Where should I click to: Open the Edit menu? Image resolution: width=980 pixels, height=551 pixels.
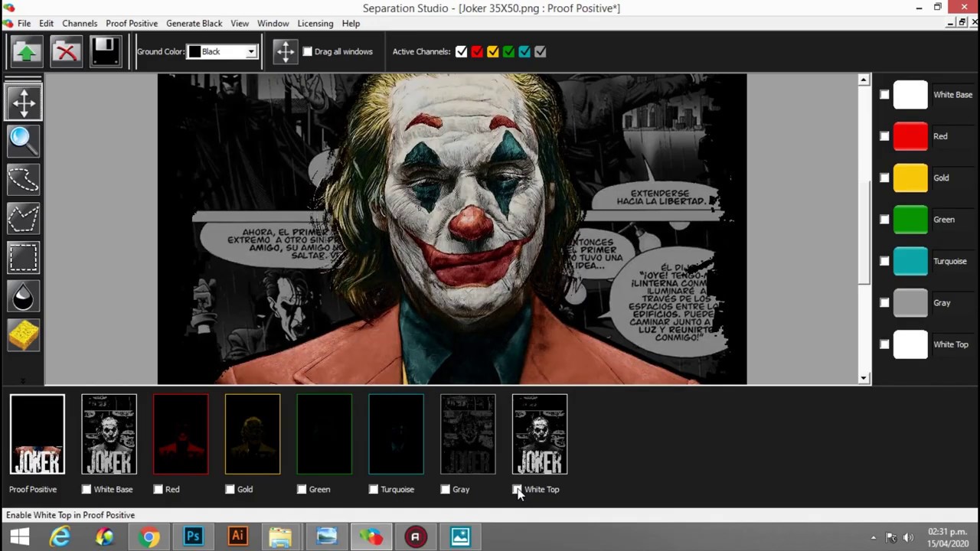click(46, 24)
